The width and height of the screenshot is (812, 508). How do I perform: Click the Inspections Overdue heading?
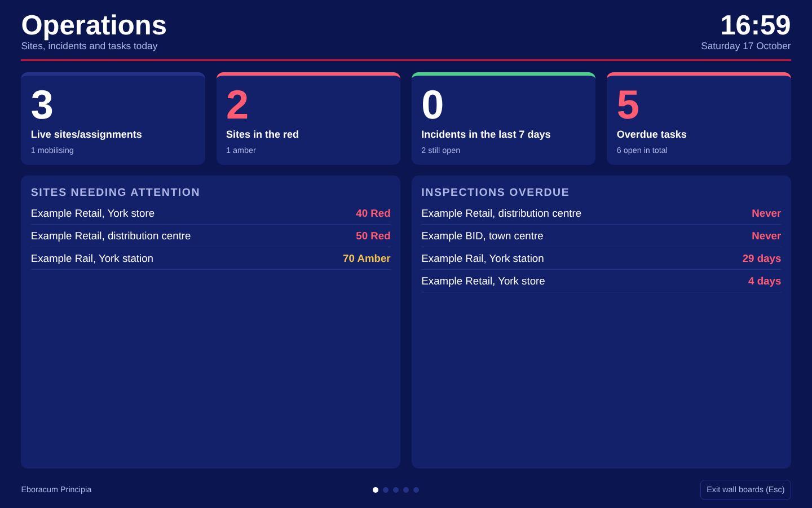(495, 192)
